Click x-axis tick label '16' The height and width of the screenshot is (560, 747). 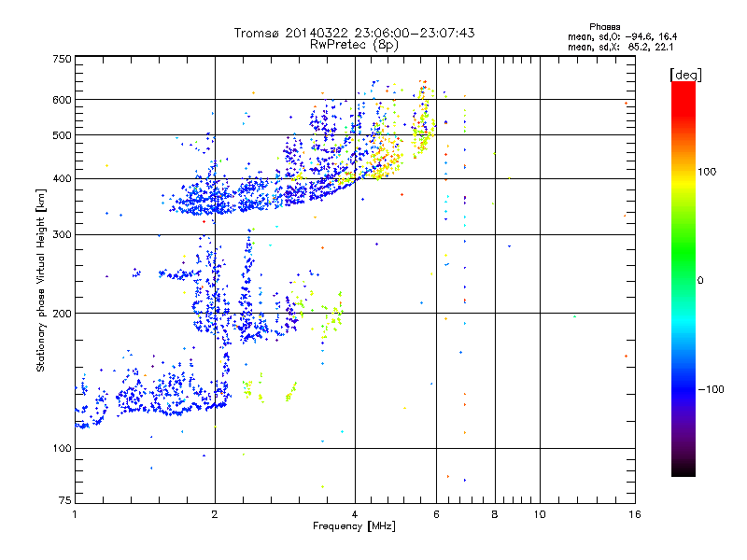[x=635, y=514]
